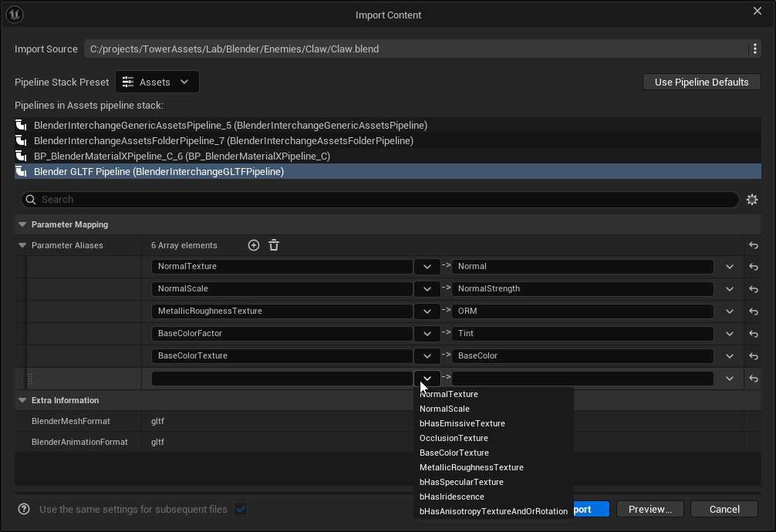Click the Unreal Engine logo icon
The image size is (776, 532).
click(x=15, y=14)
